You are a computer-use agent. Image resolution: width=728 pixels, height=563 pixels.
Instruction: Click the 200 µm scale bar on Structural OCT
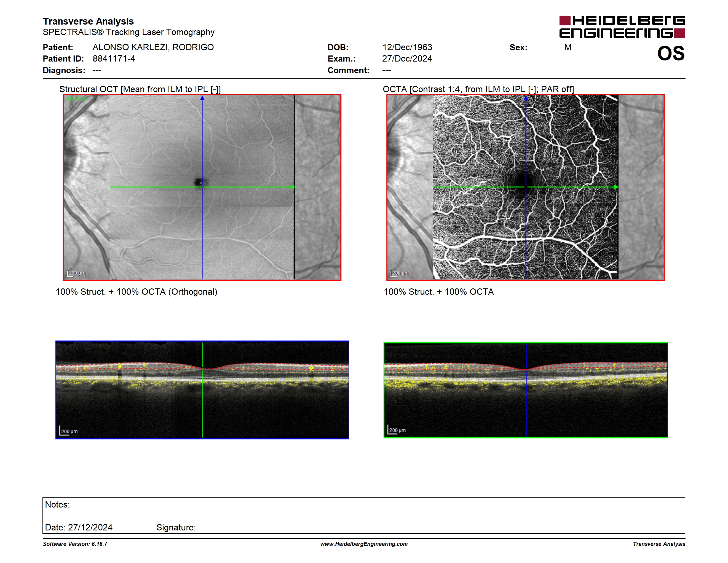point(76,273)
